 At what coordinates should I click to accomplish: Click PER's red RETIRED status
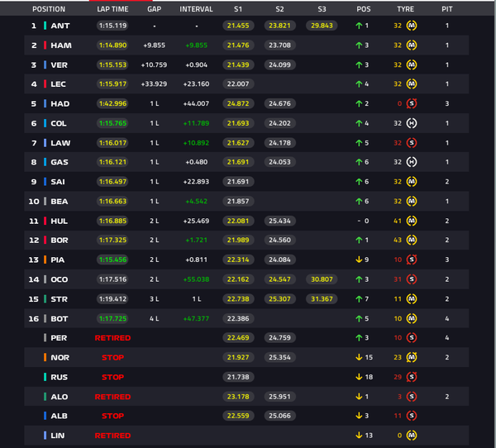click(112, 338)
